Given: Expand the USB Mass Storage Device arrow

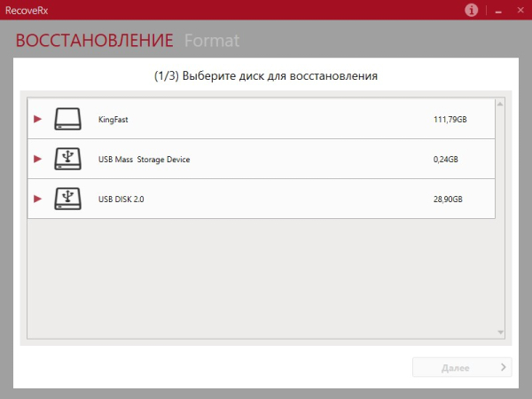Looking at the screenshot, I should coord(37,159).
